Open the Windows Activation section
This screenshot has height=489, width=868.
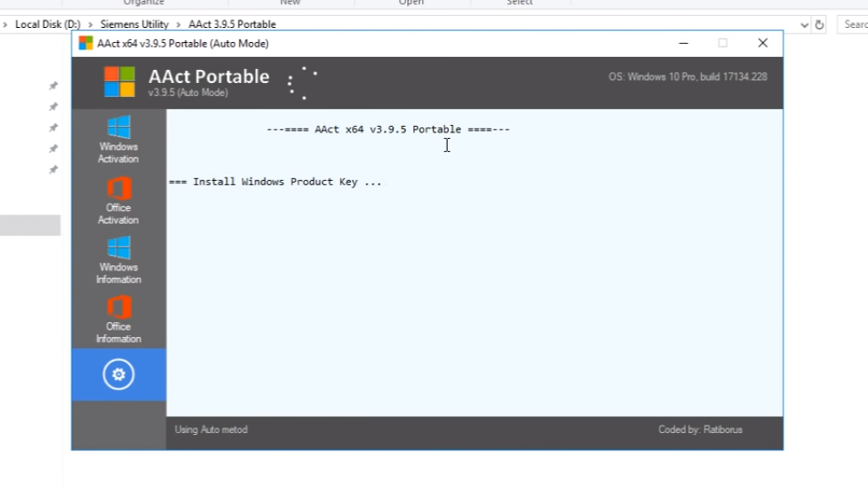tap(119, 140)
